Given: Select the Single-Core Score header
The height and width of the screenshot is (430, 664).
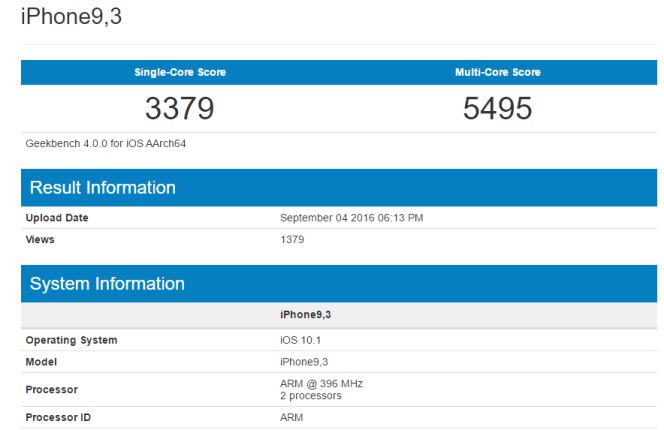Looking at the screenshot, I should coord(180,72).
